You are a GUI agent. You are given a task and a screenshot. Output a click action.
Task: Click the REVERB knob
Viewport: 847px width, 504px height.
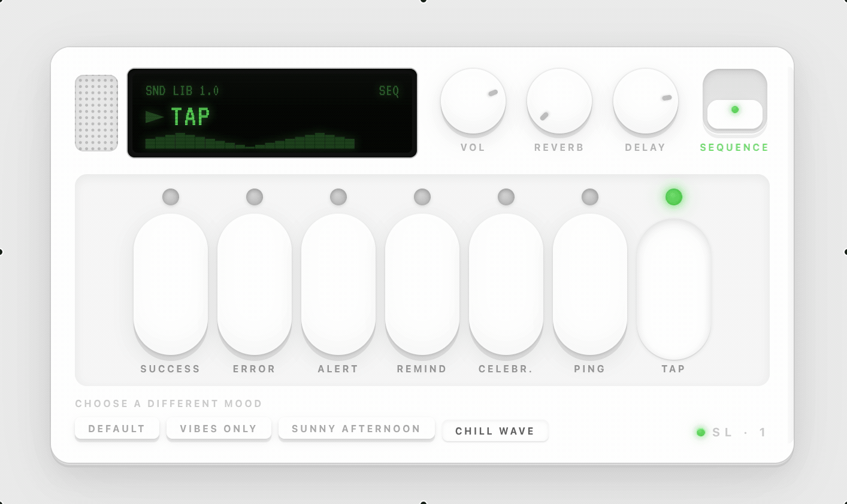(559, 101)
